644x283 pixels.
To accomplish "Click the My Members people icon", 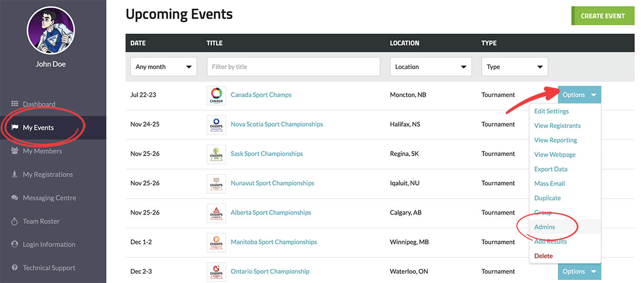I will [14, 151].
